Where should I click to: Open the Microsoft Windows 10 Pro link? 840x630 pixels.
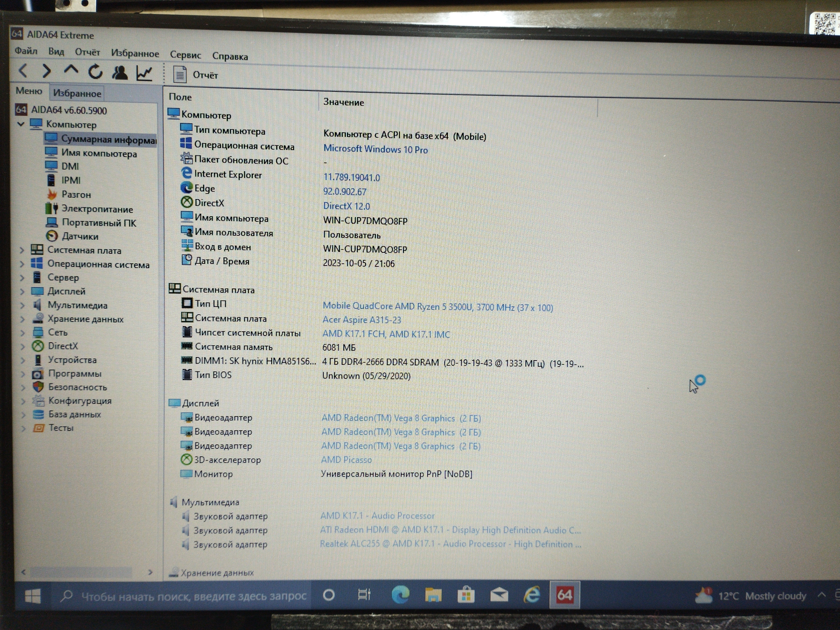pos(375,149)
